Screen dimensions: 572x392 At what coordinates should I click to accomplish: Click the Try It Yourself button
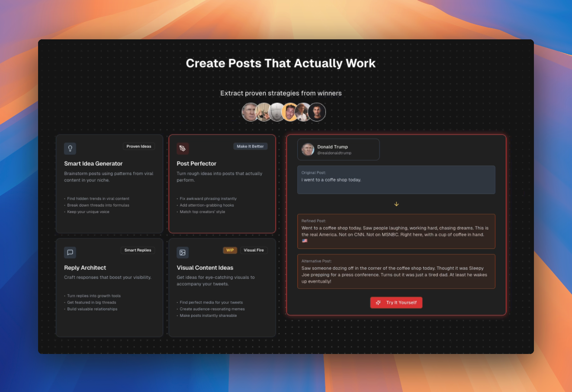[x=396, y=303]
